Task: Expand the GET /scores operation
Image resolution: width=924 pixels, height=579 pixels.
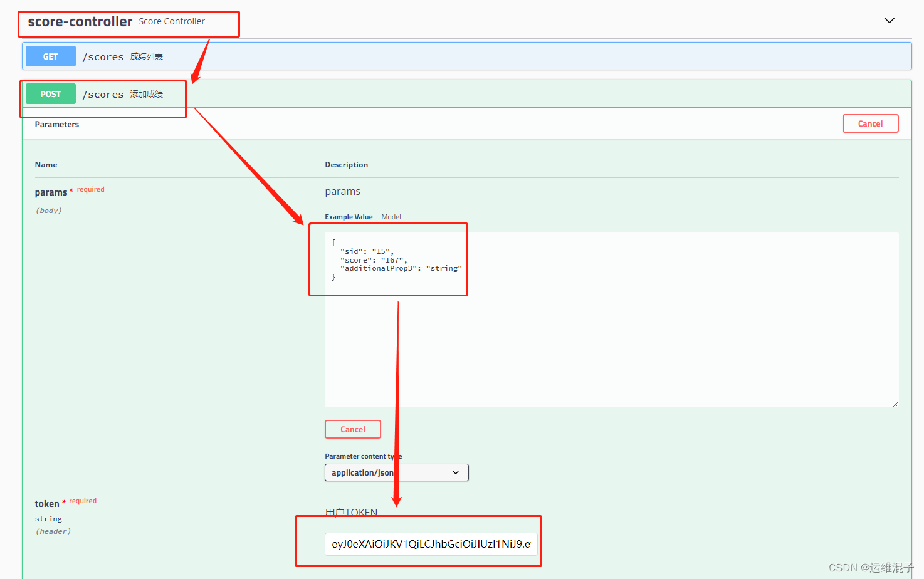Action: click(466, 56)
